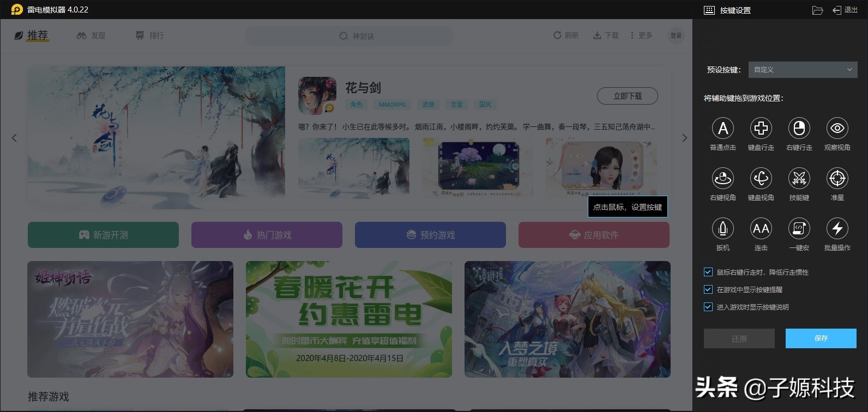Image resolution: width=868 pixels, height=412 pixels.
Task: Click the MMORPG tag
Action: tap(393, 105)
